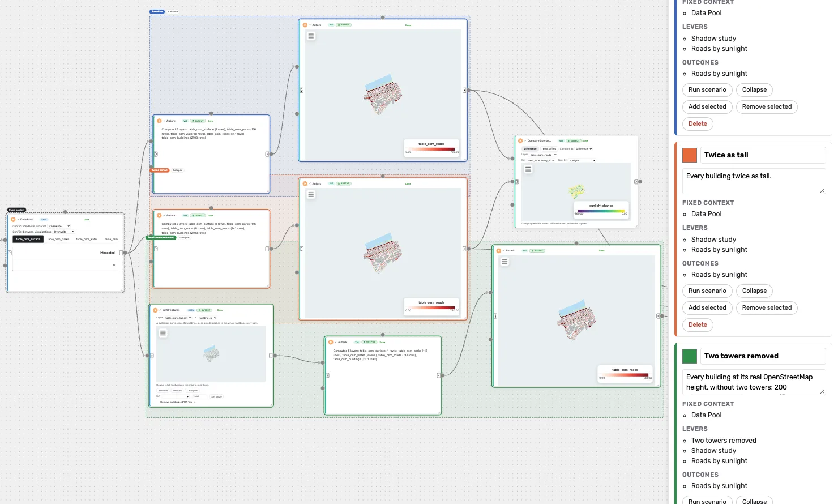Run the Data Pool node via its play icon
This screenshot has width=838, height=504.
coord(13,219)
